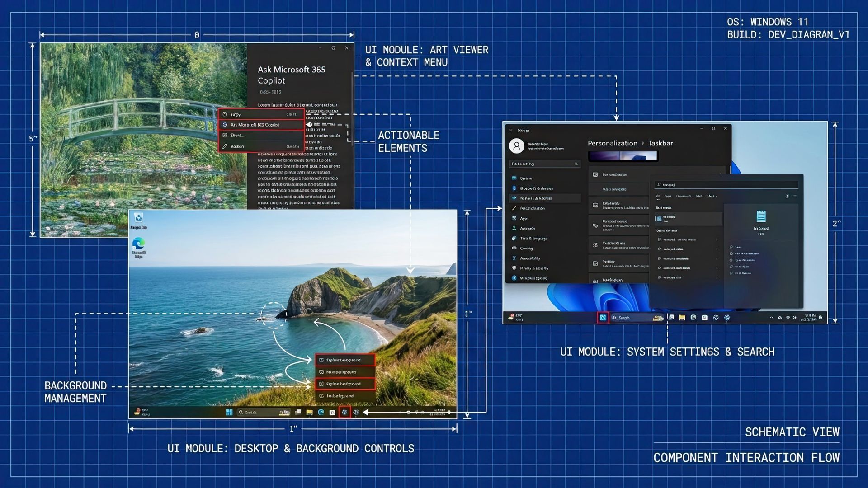
Task: Open File Explorer from the taskbar
Action: 309,412
